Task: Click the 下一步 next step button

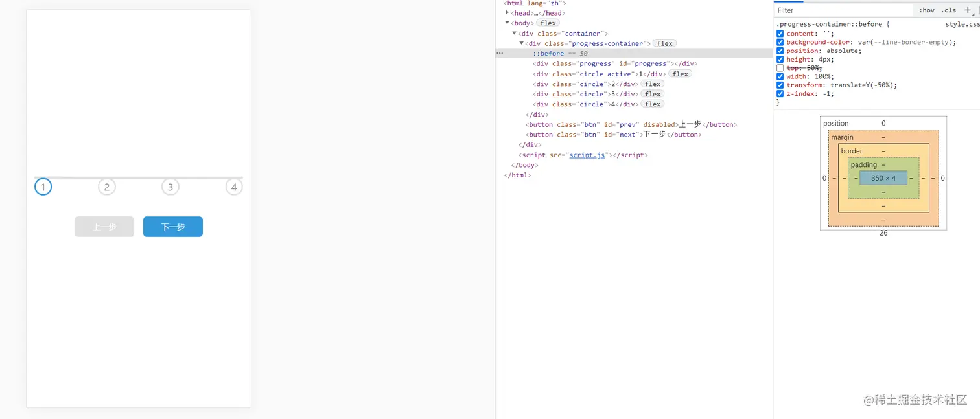Action: tap(173, 227)
